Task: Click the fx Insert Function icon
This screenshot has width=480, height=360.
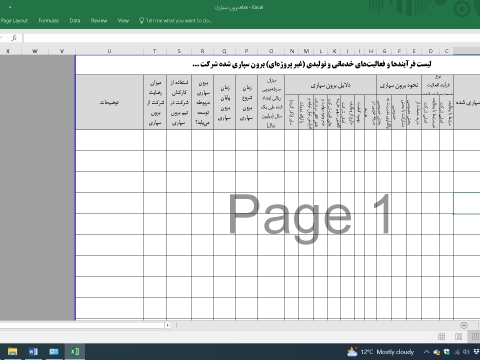Action: (14, 38)
